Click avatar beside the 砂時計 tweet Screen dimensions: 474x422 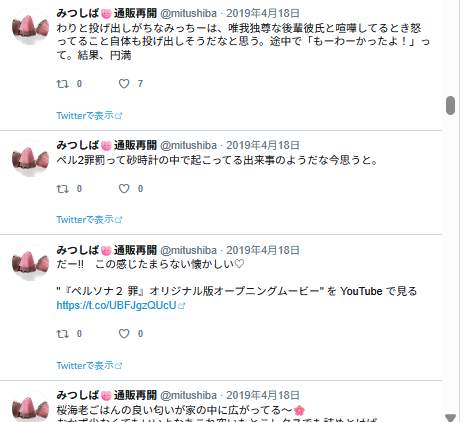(30, 159)
